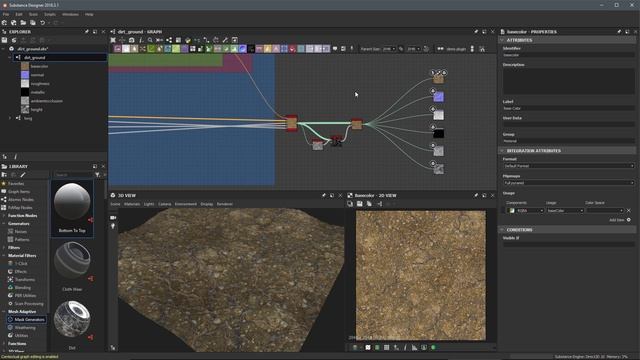The height and width of the screenshot is (360, 640).
Task: Select the Bottom To Top library thumbnail
Action: coord(72,208)
